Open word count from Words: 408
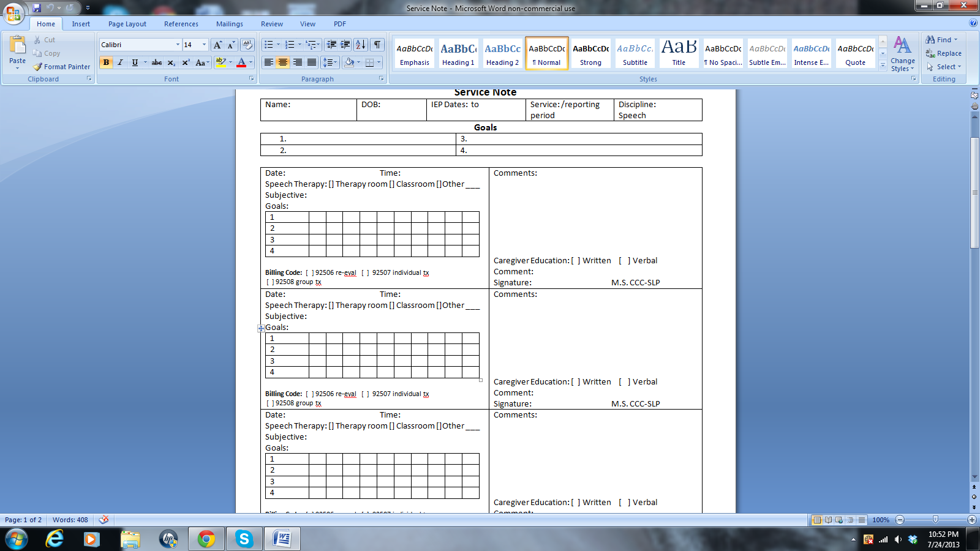 70,520
